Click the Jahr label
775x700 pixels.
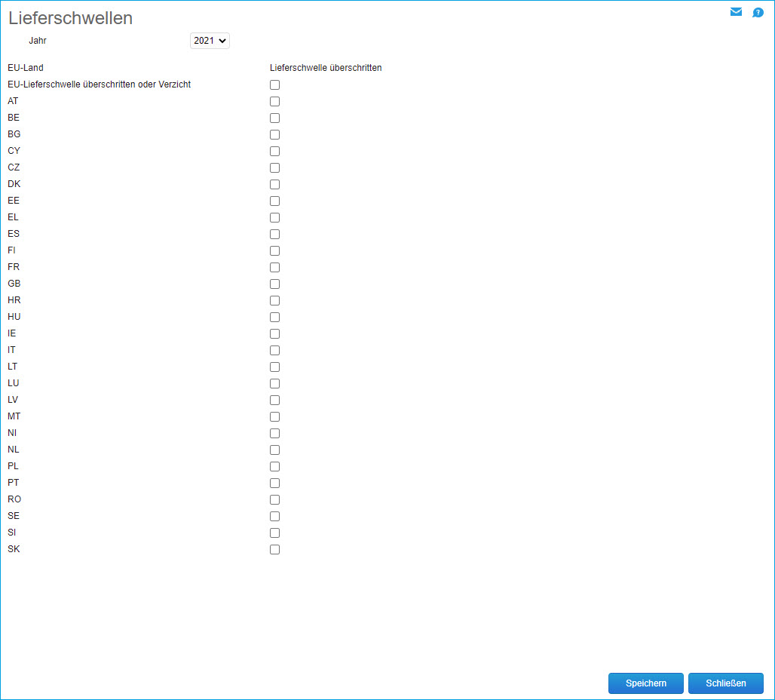click(38, 41)
